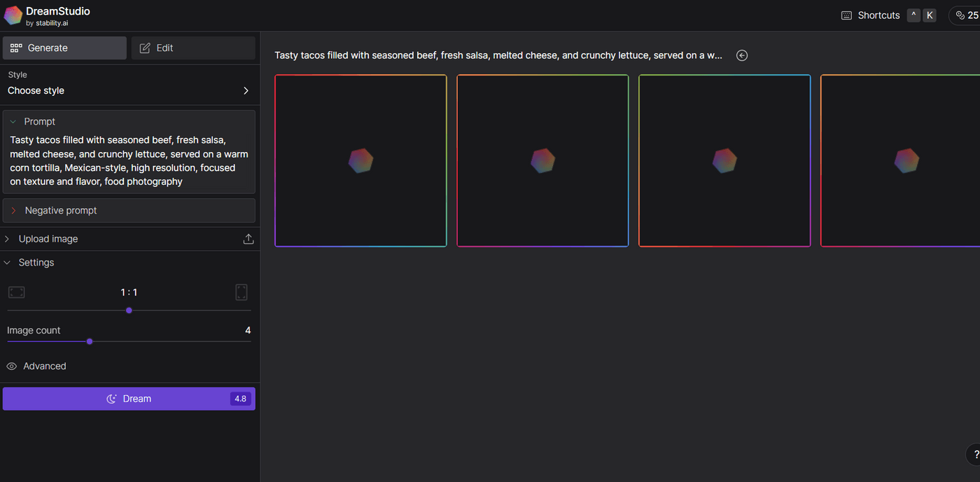Toggle the Advanced settings eye icon
This screenshot has width=980, height=482.
[x=12, y=366]
